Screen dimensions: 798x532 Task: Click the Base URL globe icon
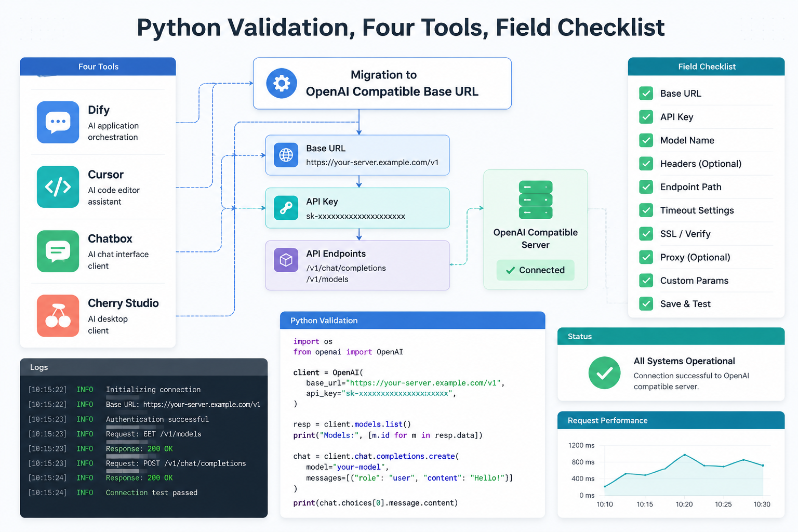286,155
